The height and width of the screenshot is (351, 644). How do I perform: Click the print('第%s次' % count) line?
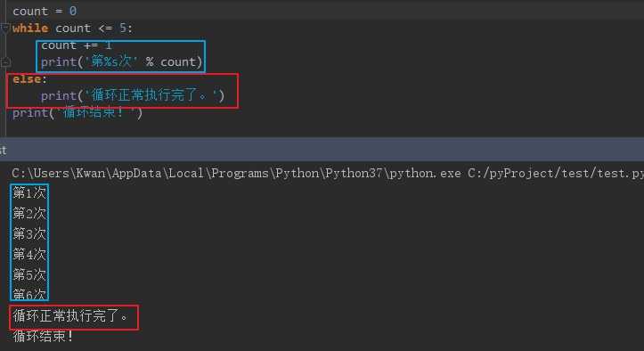point(121,61)
